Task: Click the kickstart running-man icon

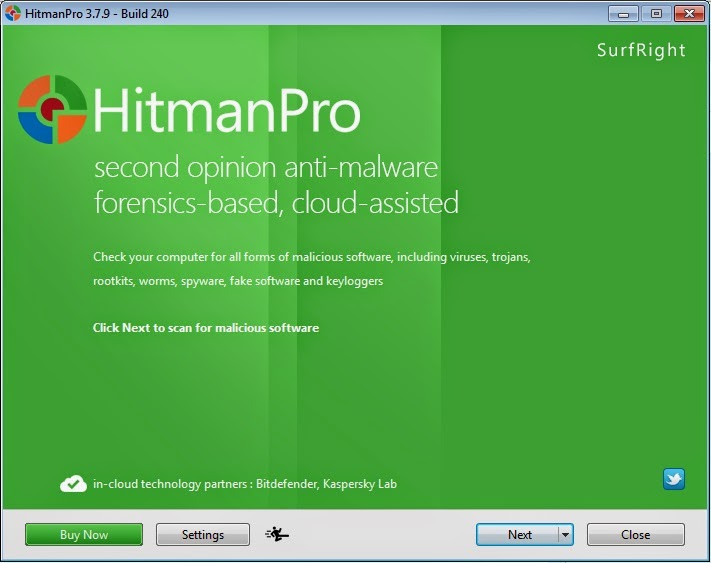Action: pyautogui.click(x=277, y=534)
